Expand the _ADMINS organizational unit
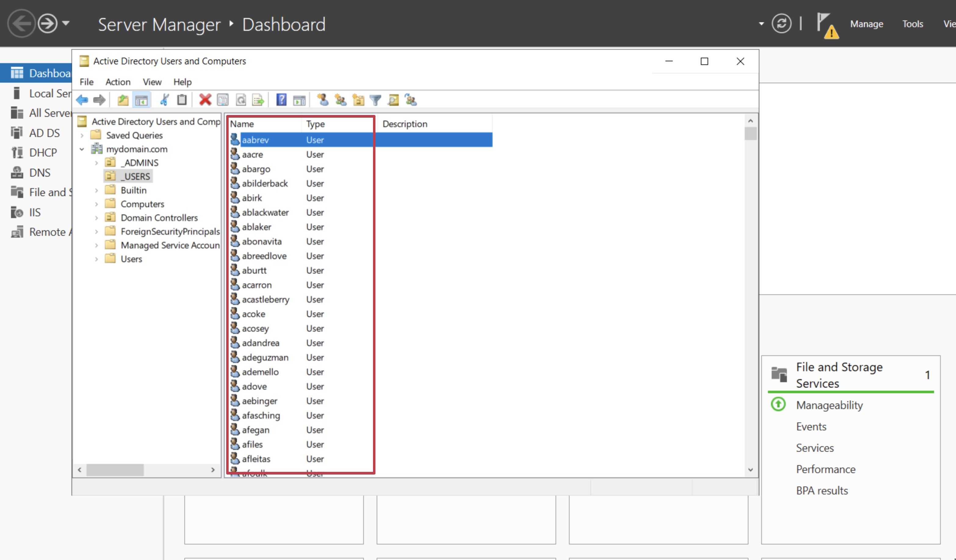The image size is (956, 560). tap(96, 163)
